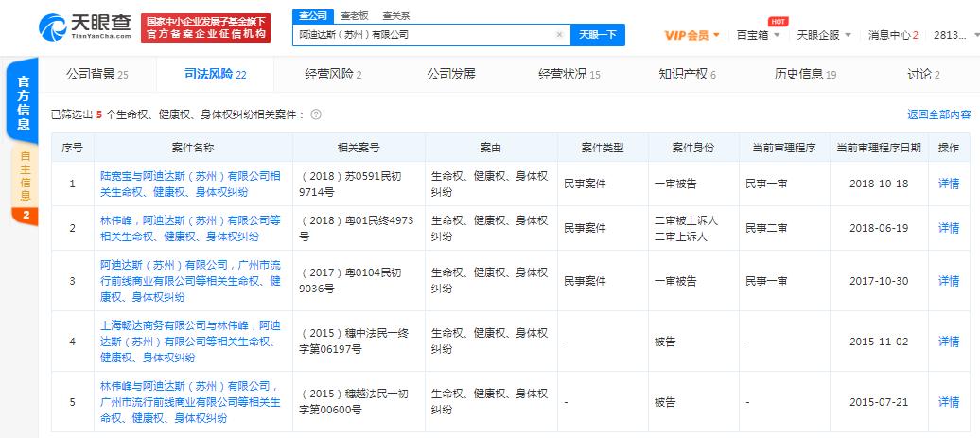The width and height of the screenshot is (980, 438).
Task: Expand the 百宝箱 menu
Action: point(758,35)
